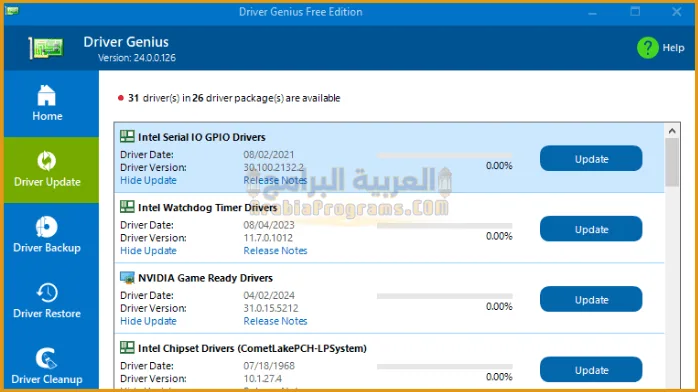The width and height of the screenshot is (698, 392).
Task: Click the driver list scroll up arrow
Action: click(x=672, y=131)
